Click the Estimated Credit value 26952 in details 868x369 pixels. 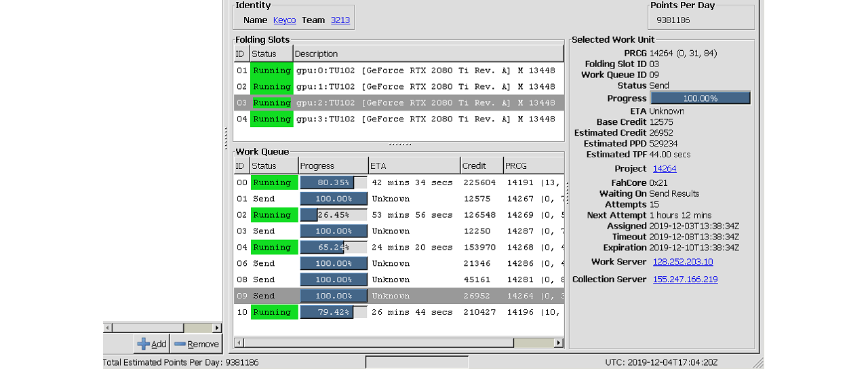tap(662, 133)
